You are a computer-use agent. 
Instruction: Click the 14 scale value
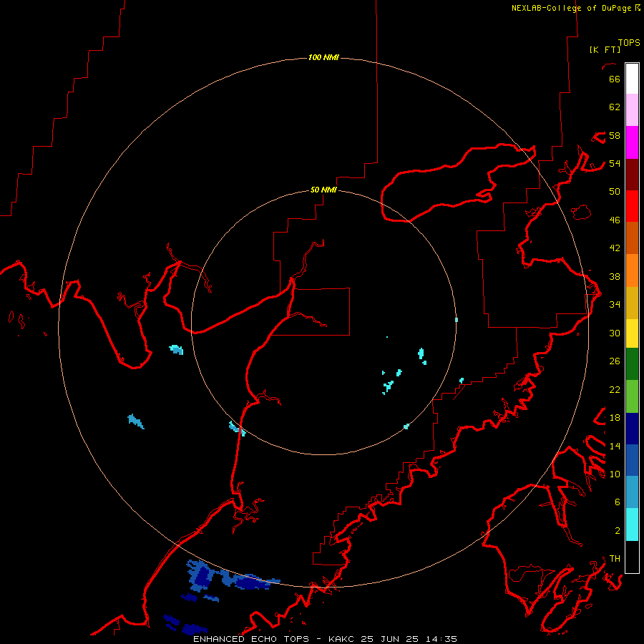point(615,446)
